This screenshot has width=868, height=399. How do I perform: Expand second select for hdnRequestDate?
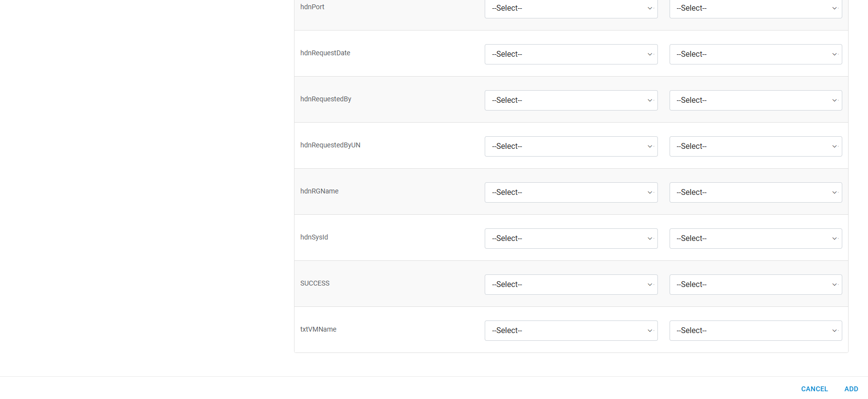(755, 54)
